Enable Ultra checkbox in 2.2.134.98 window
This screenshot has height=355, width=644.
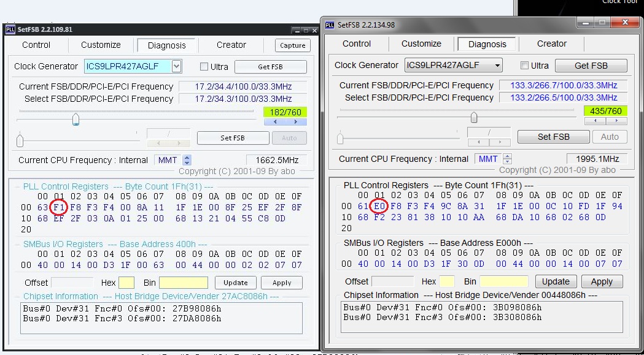[524, 65]
